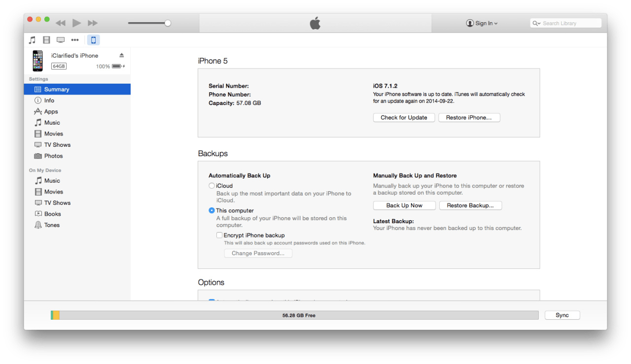Screen dimensions: 631x364
Task: Open Photos from the Settings sidebar
Action: (x=52, y=156)
